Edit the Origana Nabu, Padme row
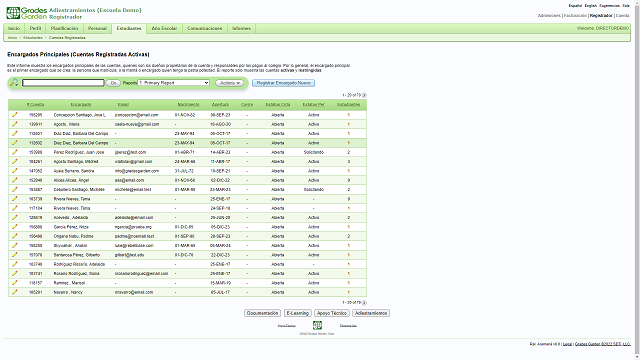640x360 pixels. tap(15, 236)
